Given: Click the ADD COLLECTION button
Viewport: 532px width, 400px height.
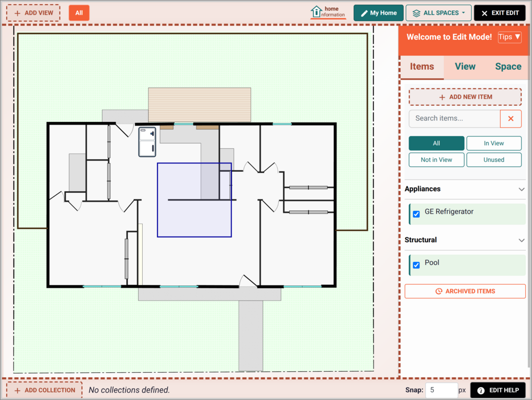Looking at the screenshot, I should pyautogui.click(x=44, y=390).
